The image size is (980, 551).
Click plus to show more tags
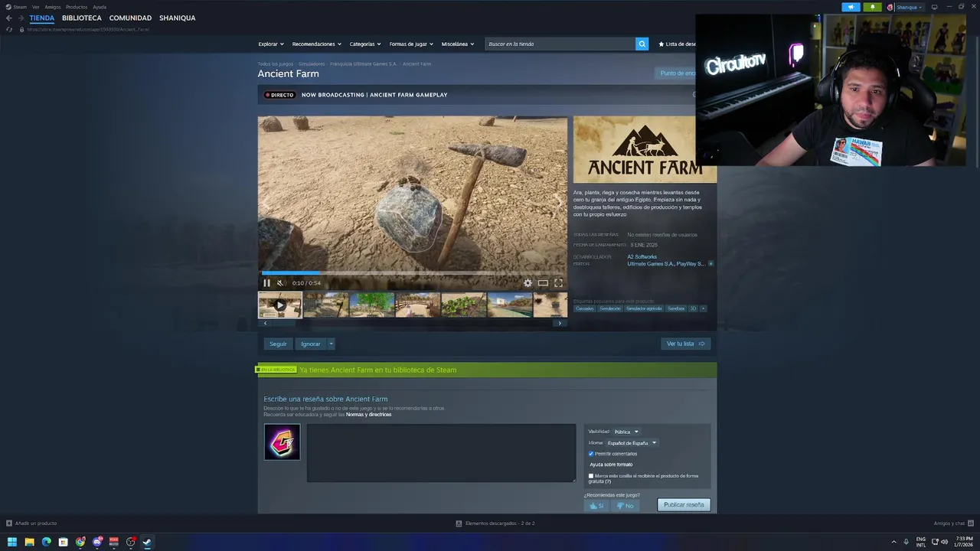point(703,308)
